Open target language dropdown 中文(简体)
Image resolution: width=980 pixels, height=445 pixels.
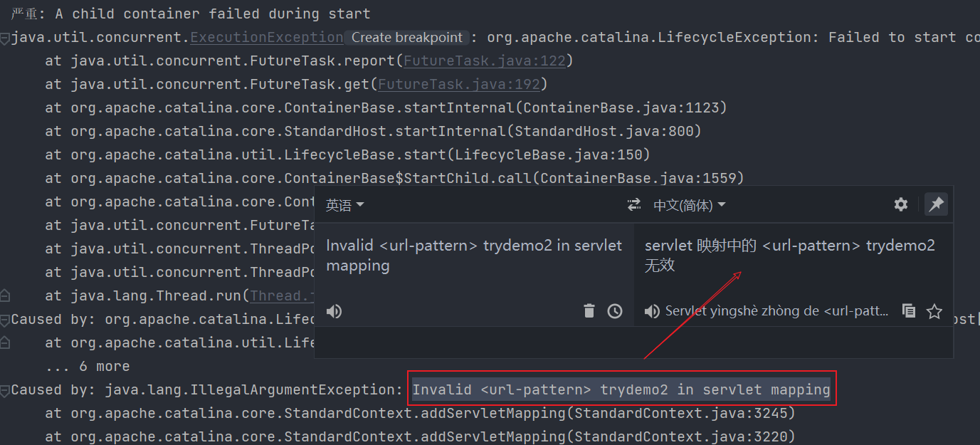point(689,206)
